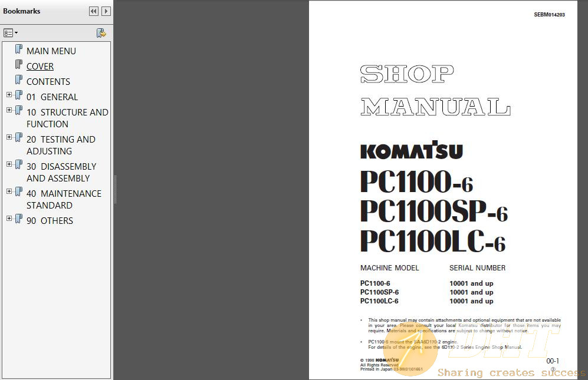Click the bookmark icon beside 20 TESTING AND ADJUSTING
The height and width of the screenshot is (380, 588).
pos(19,138)
